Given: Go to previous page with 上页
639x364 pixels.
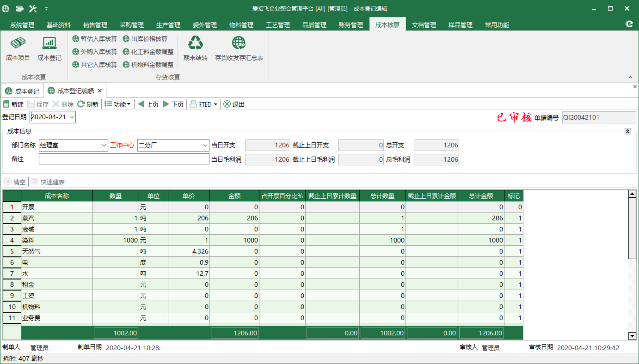Looking at the screenshot, I should [x=148, y=104].
